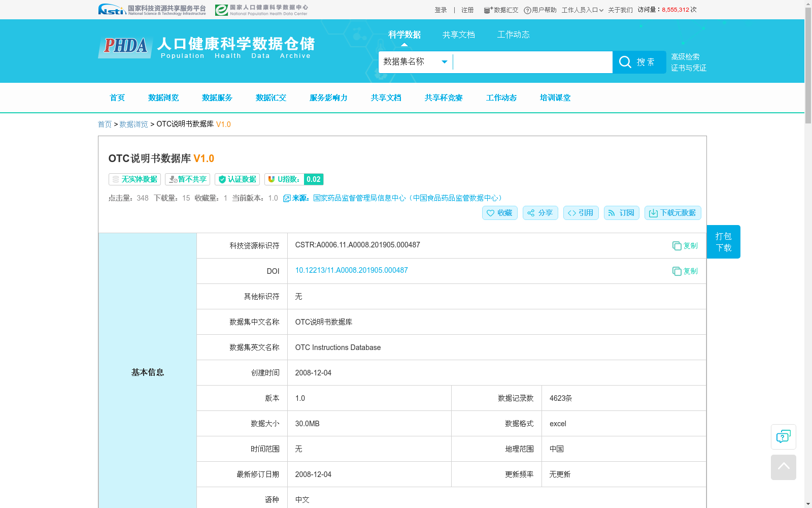Open 服务影响力 in the navigation bar
Image resolution: width=812 pixels, height=508 pixels.
[x=328, y=98]
